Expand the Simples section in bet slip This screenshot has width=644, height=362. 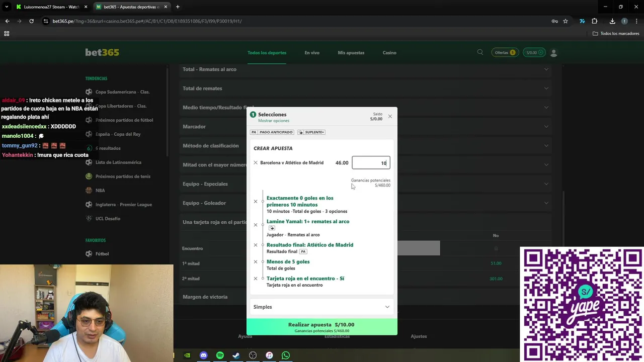321,307
